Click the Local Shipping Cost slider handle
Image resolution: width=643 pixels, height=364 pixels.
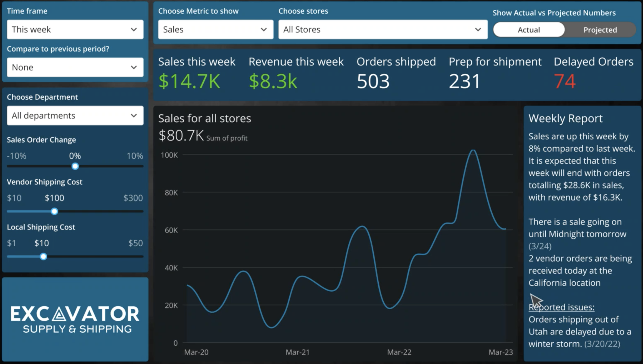43,257
